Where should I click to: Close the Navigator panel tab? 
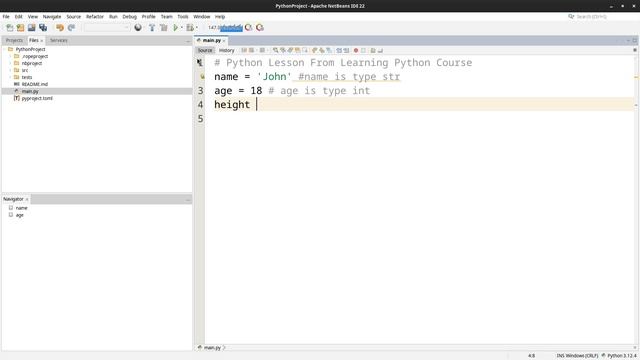[x=27, y=199]
